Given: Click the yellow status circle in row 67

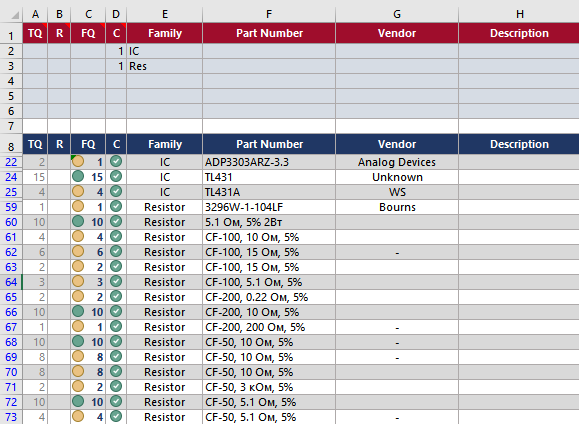Looking at the screenshot, I should pyautogui.click(x=78, y=326).
